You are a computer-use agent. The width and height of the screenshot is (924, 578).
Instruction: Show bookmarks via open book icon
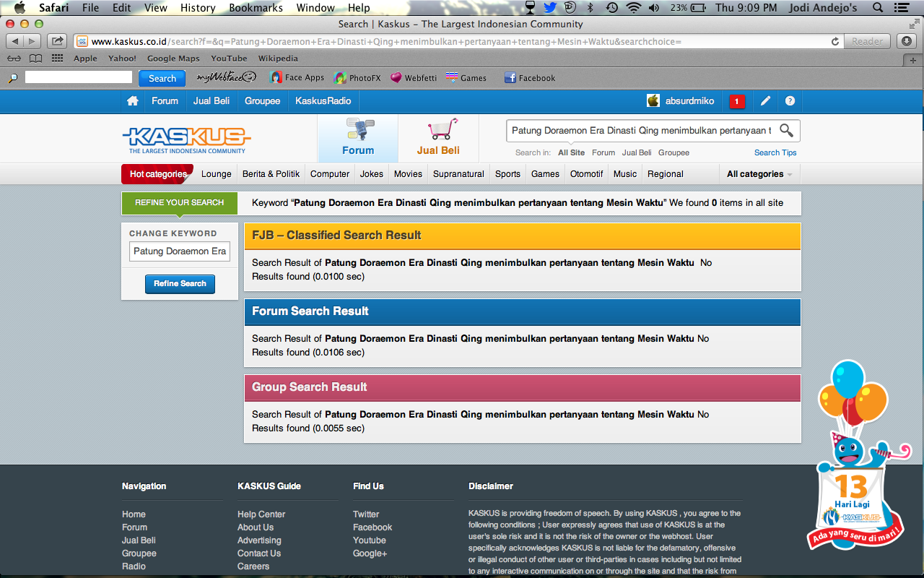click(35, 59)
